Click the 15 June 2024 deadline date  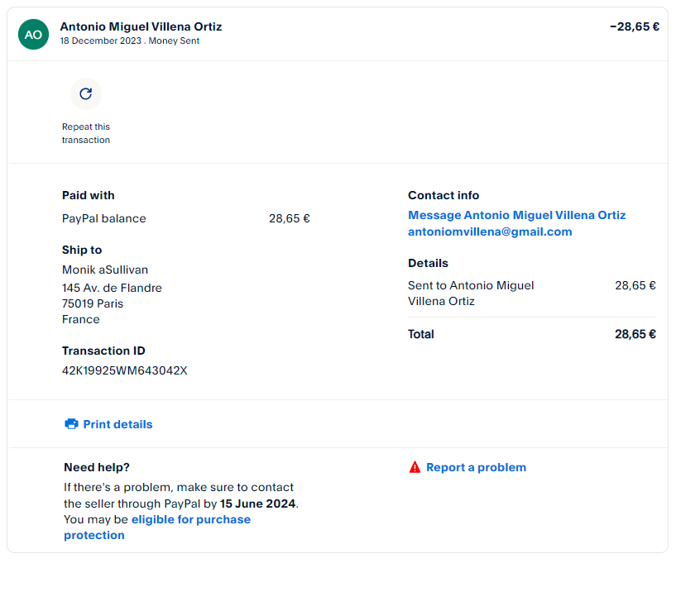pos(257,503)
